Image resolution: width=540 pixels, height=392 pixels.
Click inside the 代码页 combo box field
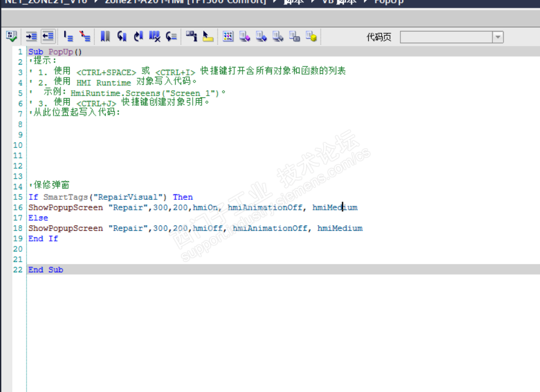click(x=446, y=37)
